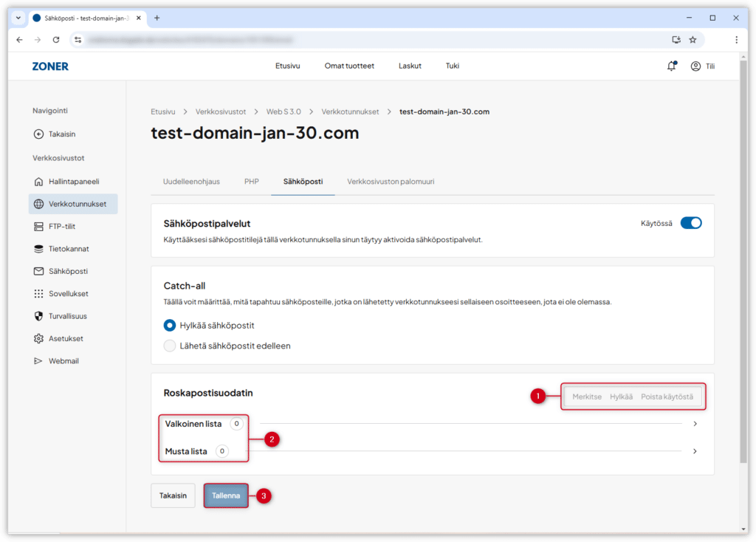Expand the Valkoinen lista row
This screenshot has width=756, height=542.
695,424
